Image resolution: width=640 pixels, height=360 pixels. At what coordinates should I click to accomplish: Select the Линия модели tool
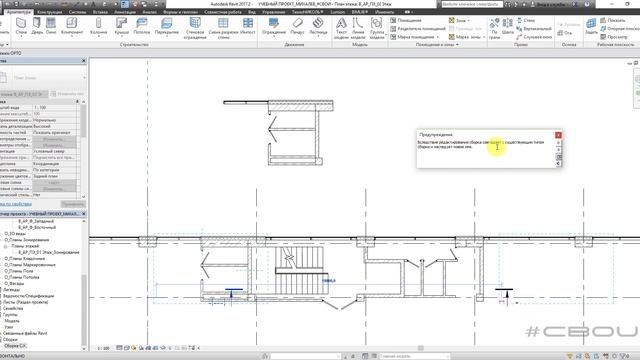pyautogui.click(x=358, y=28)
